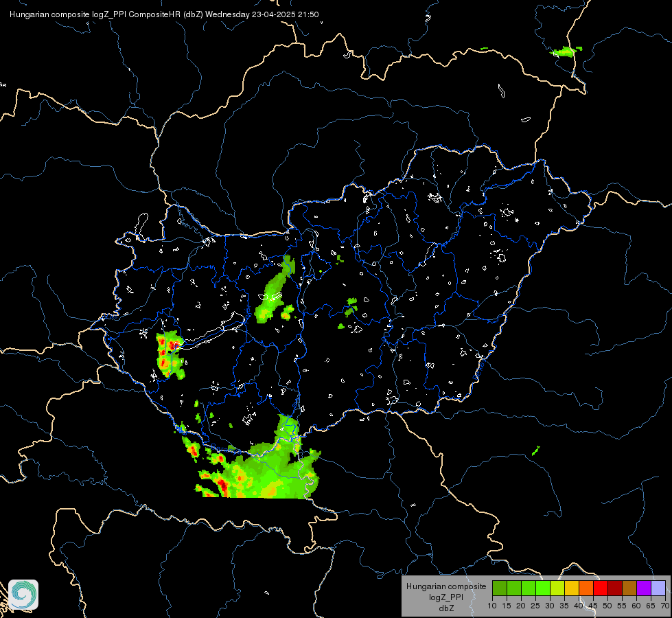Pick the 50–55 dBZ dark red swatch
The height and width of the screenshot is (618, 672).
(615, 588)
